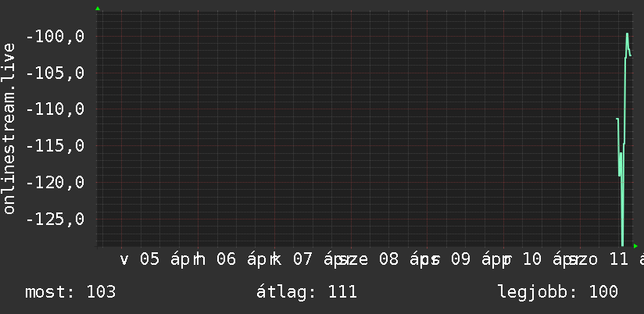
Task: Click the "onlinestream.live" vertical axis title
Action: click(x=9, y=129)
